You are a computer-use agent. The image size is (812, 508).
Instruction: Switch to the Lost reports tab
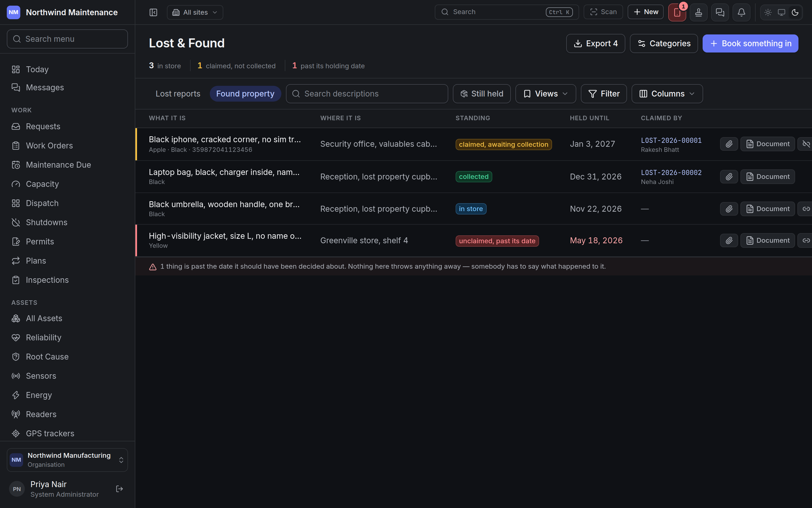178,94
